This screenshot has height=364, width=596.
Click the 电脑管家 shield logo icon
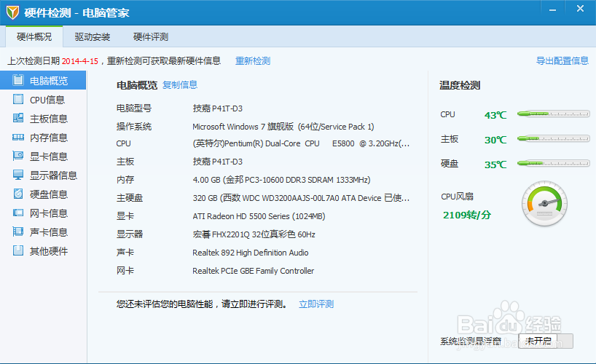(12, 12)
